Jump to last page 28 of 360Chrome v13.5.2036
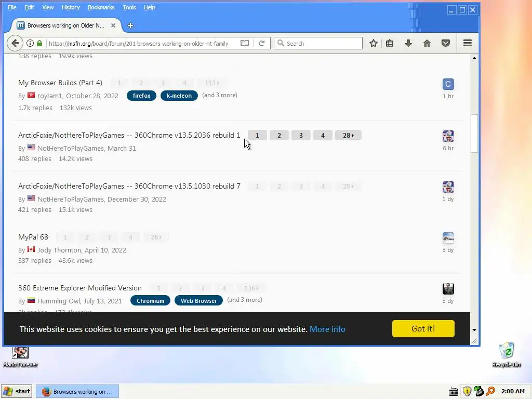 point(348,136)
